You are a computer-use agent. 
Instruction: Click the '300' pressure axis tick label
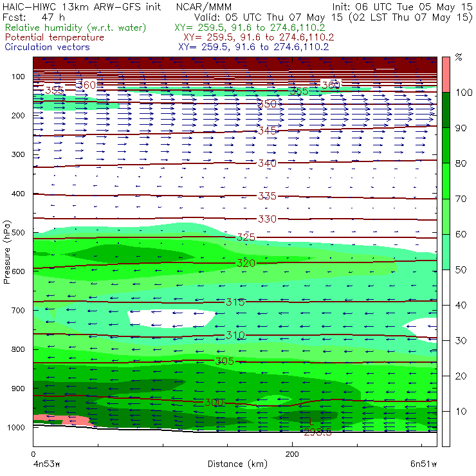[18, 154]
